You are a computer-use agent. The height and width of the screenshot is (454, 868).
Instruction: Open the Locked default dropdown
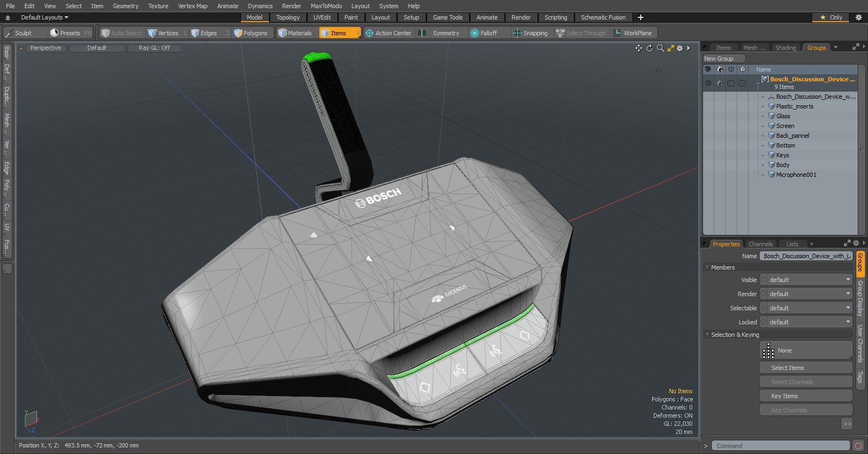[806, 322]
